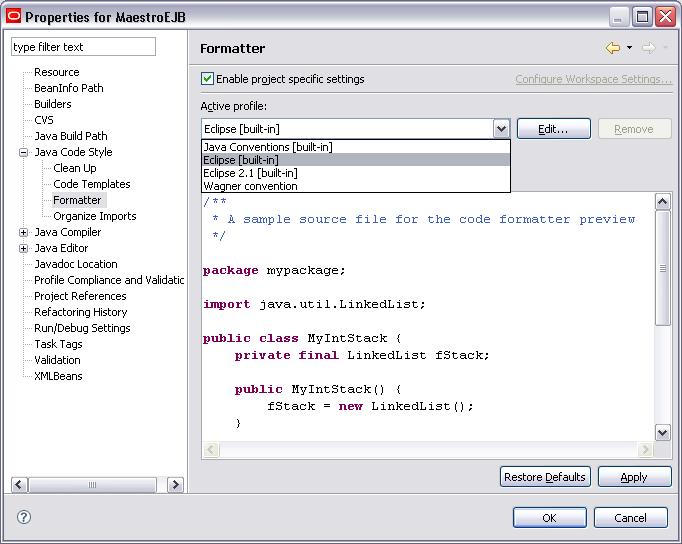
Task: Click the back navigation arrow icon
Action: [x=612, y=48]
